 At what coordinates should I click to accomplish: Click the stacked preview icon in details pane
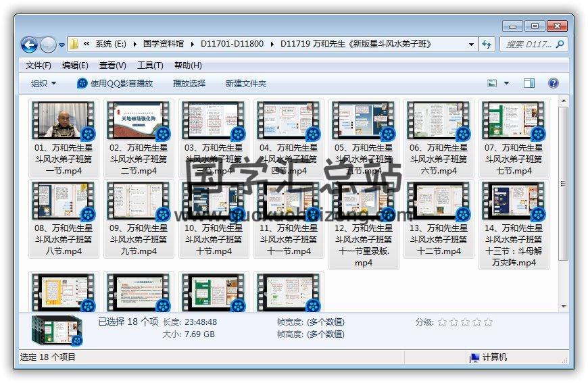pyautogui.click(x=57, y=330)
